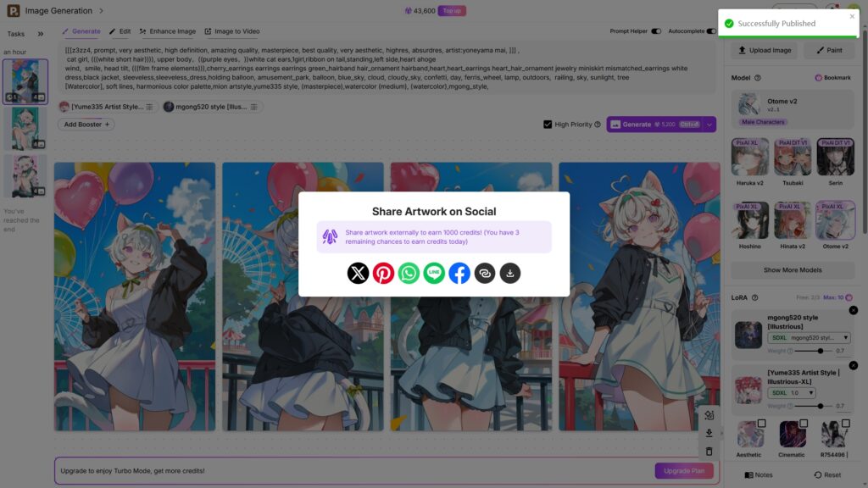Image resolution: width=868 pixels, height=488 pixels.
Task: Share artwork on Facebook
Action: pyautogui.click(x=459, y=273)
